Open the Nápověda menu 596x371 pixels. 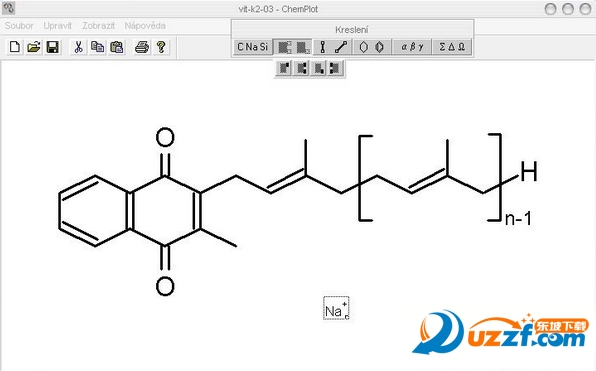point(145,26)
